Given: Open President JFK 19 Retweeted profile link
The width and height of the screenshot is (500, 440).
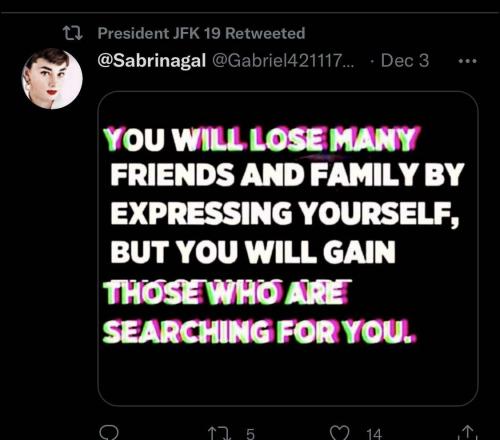Looking at the screenshot, I should (201, 33).
